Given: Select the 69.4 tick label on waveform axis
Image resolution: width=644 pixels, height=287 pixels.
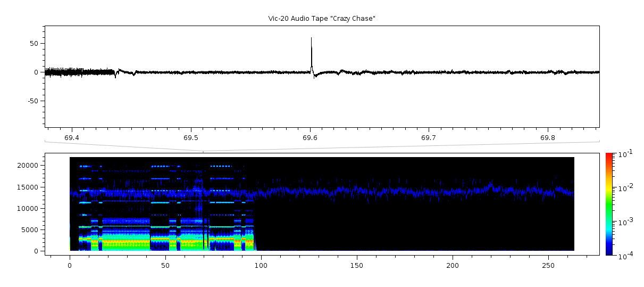Looking at the screenshot, I should (72, 138).
